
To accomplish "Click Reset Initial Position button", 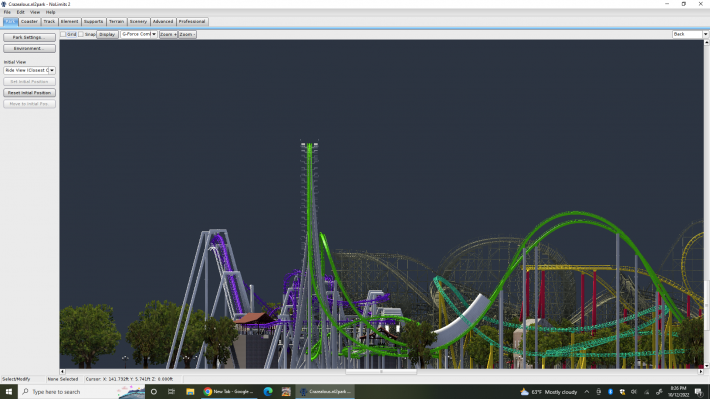I will tap(29, 93).
